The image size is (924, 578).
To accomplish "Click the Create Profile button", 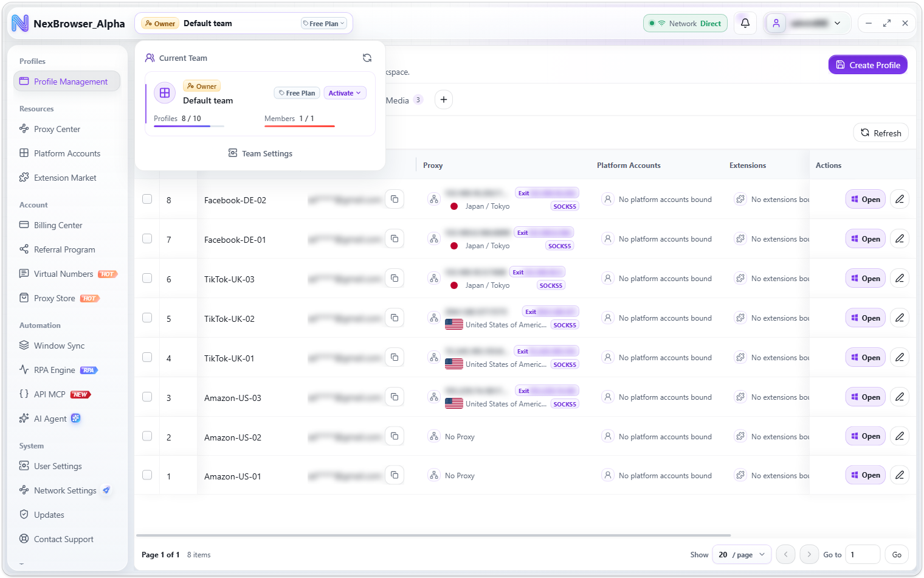I will tap(867, 65).
